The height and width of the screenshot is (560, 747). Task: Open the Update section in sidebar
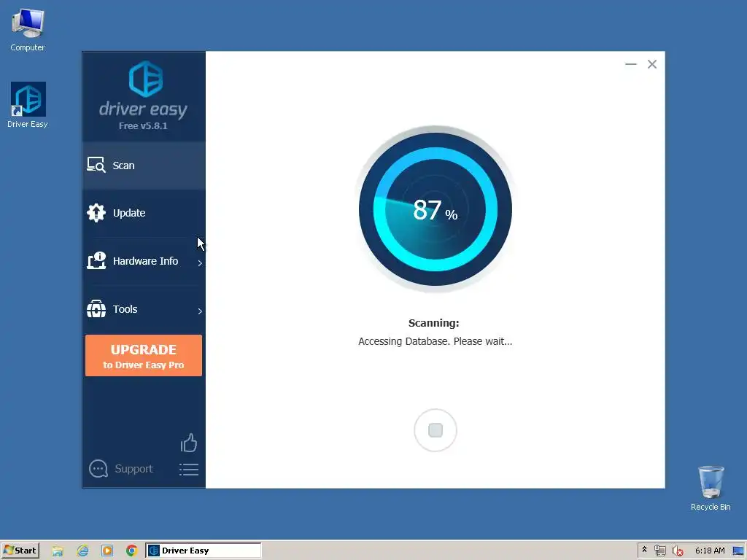(x=144, y=213)
